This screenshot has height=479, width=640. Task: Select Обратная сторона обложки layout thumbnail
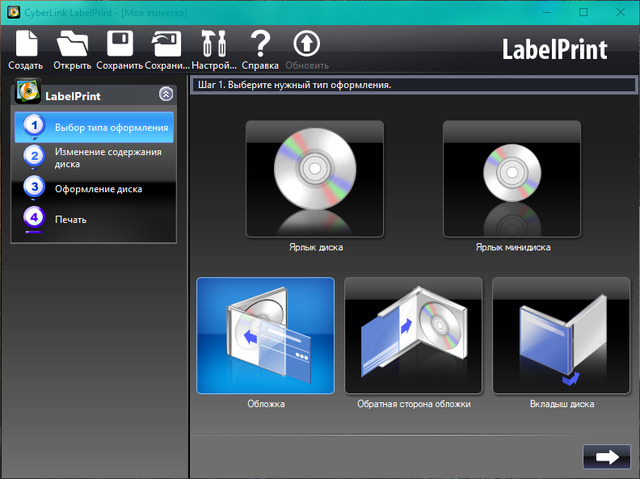pyautogui.click(x=413, y=335)
